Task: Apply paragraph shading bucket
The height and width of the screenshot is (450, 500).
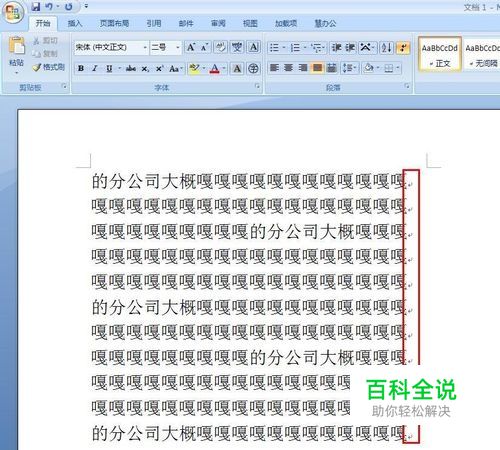Action: (x=369, y=68)
